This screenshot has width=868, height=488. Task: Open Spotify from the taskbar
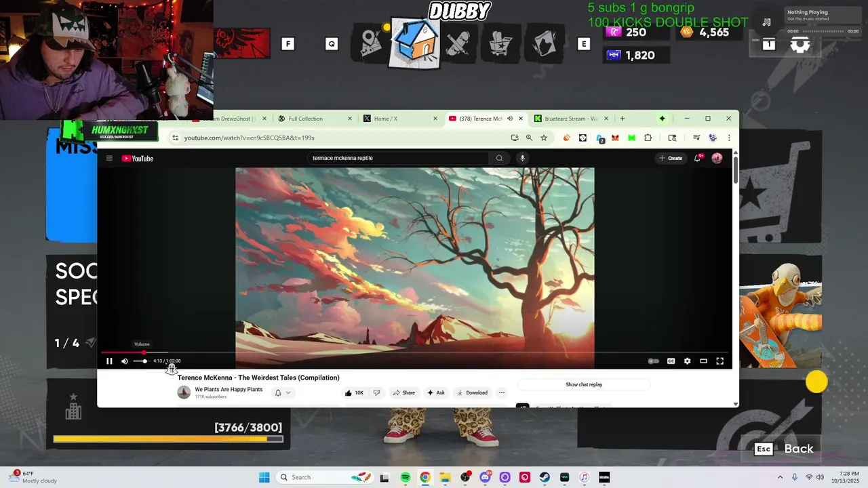(406, 477)
